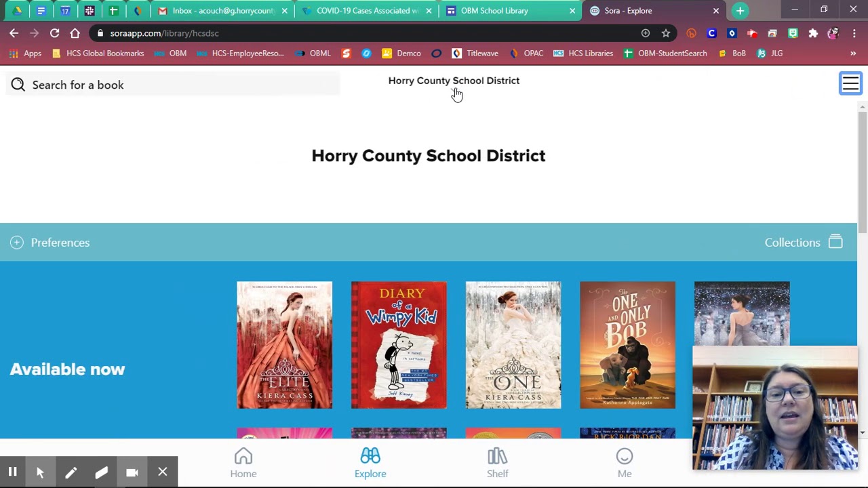Open the Chrome profile avatar

tap(833, 33)
